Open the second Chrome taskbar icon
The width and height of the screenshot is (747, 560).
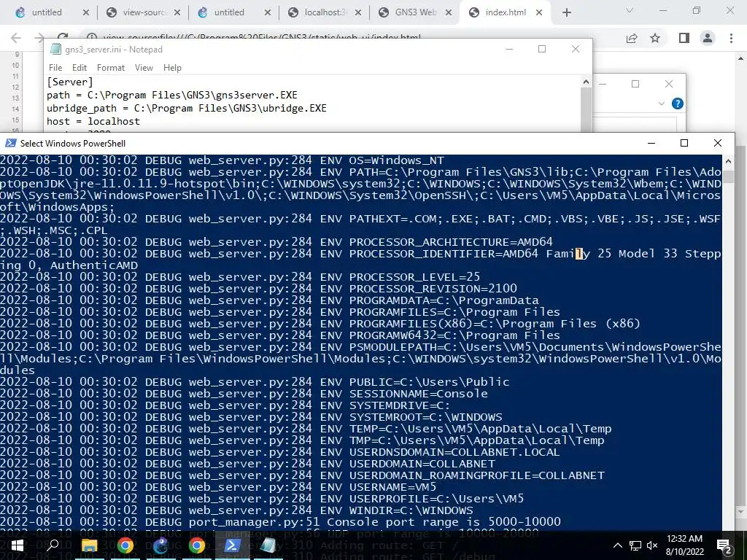pyautogui.click(x=196, y=545)
